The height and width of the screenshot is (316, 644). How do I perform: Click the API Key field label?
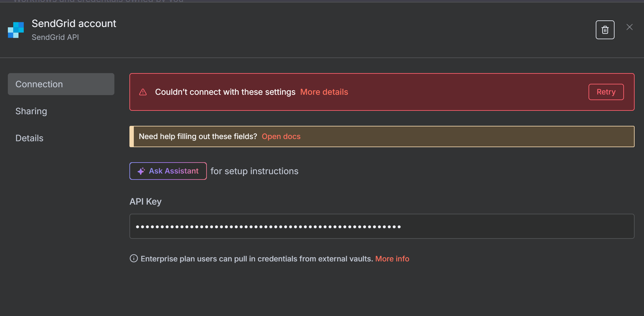pos(145,201)
